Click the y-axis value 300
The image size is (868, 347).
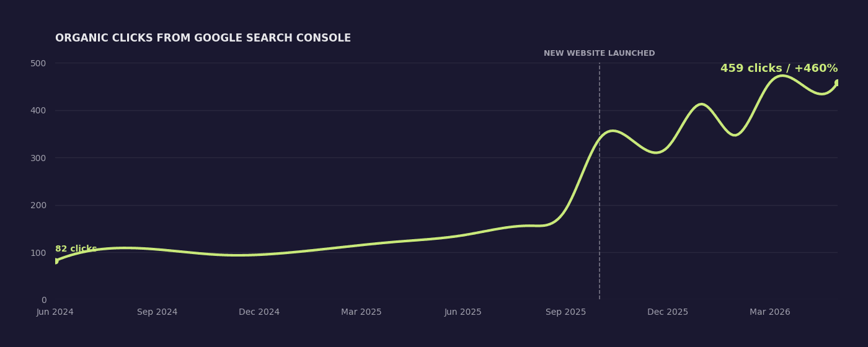(38, 158)
